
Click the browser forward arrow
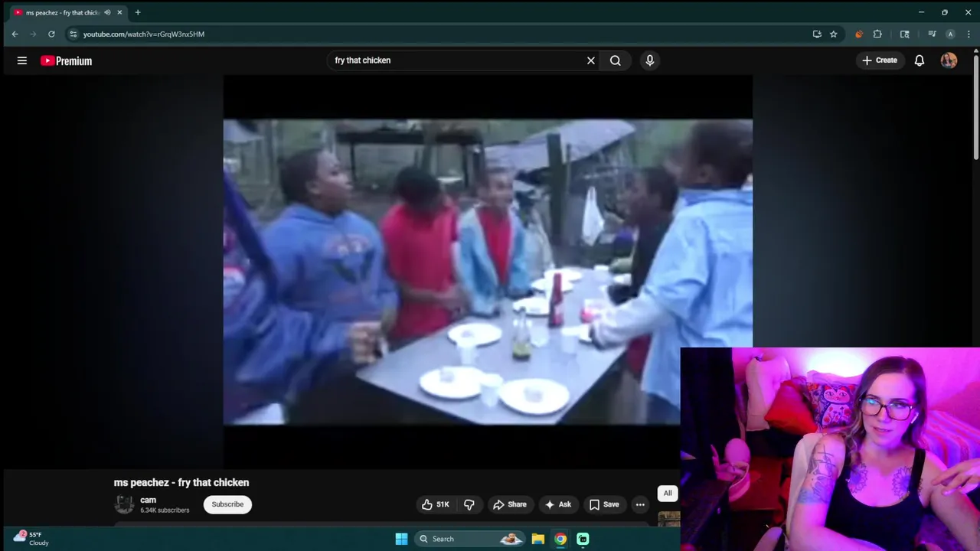pyautogui.click(x=33, y=34)
